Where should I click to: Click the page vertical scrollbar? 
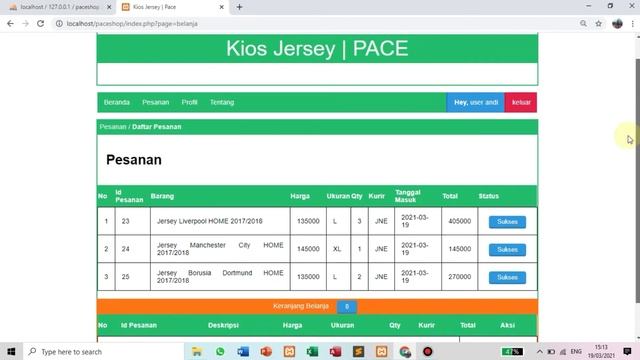click(638, 180)
